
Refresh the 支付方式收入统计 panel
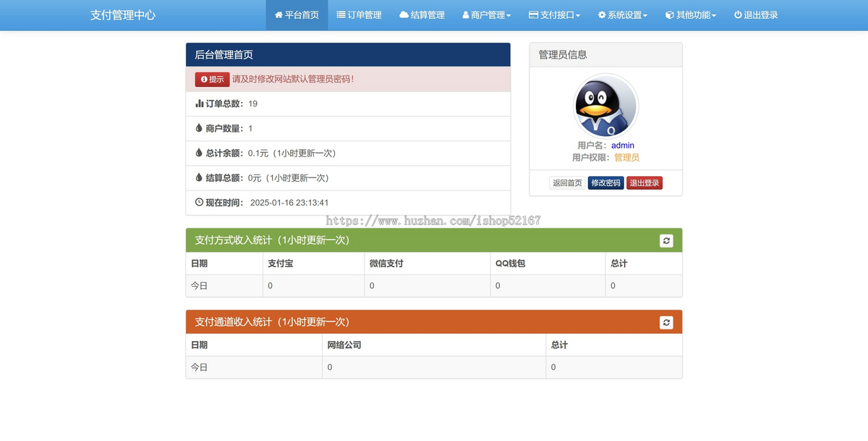point(666,240)
